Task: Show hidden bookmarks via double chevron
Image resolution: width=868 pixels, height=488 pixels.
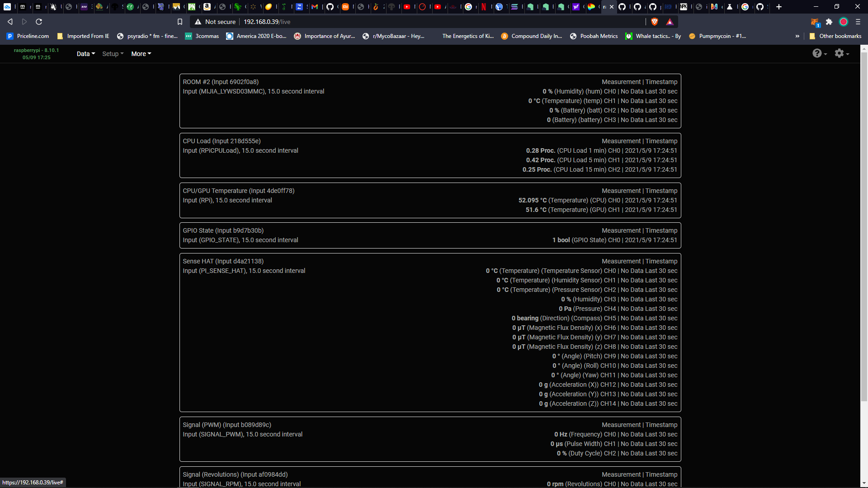Action: tap(797, 36)
